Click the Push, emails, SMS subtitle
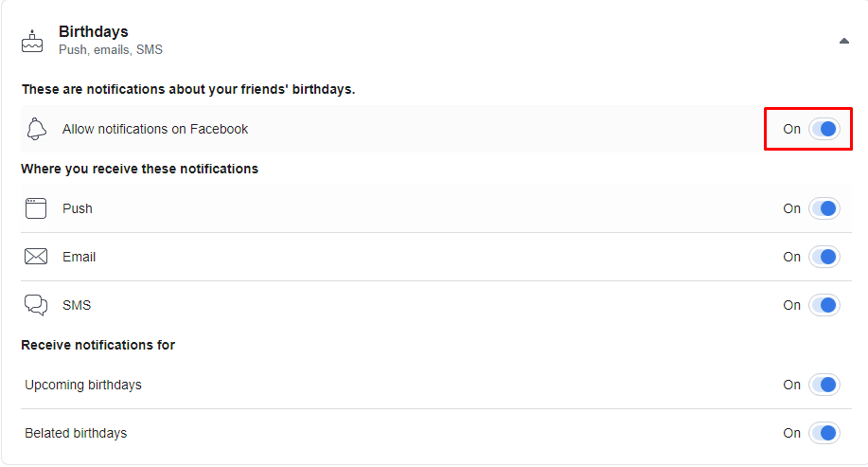 click(x=111, y=50)
